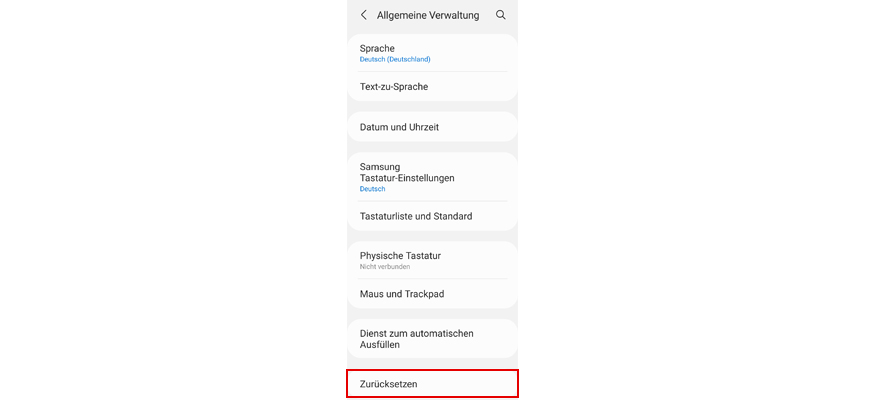
Task: Open Samsung Tastatur-Einstellungen
Action: coord(430,172)
